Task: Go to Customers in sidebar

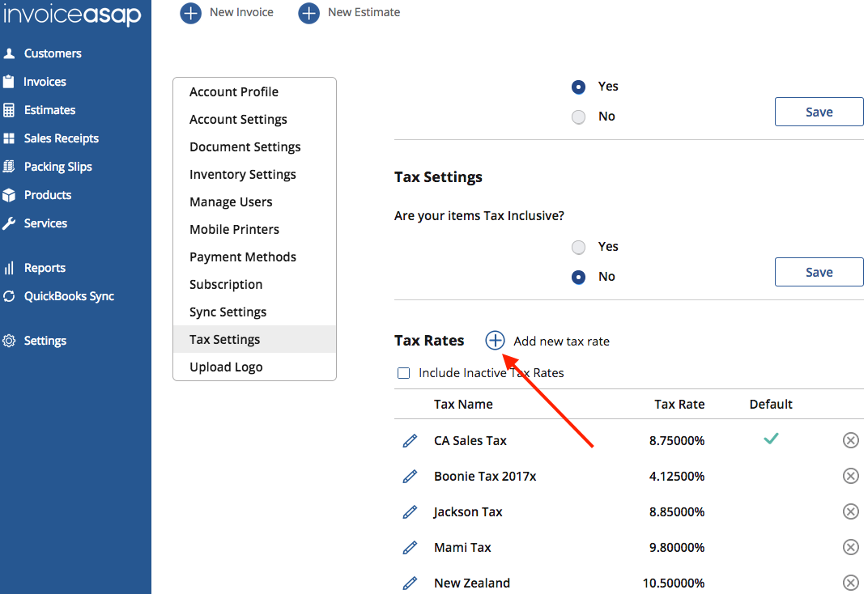Action: tap(53, 53)
